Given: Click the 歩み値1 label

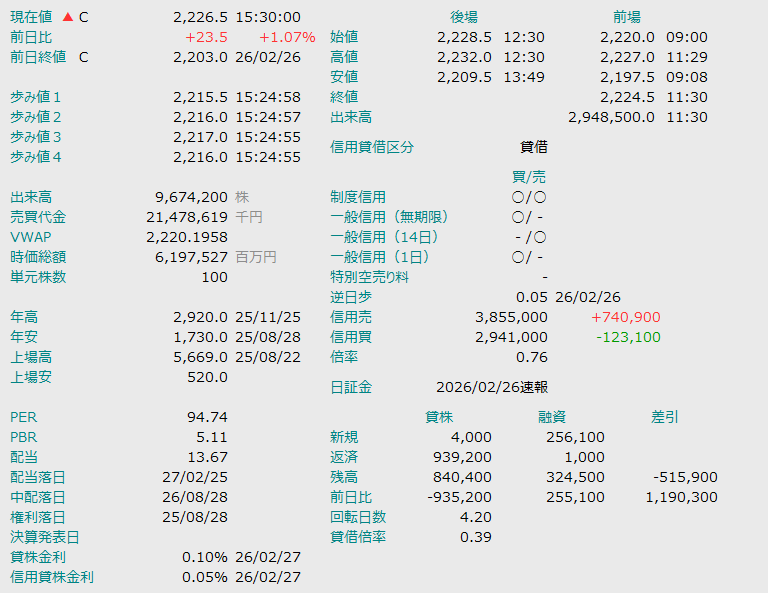Looking at the screenshot, I should (x=36, y=97).
